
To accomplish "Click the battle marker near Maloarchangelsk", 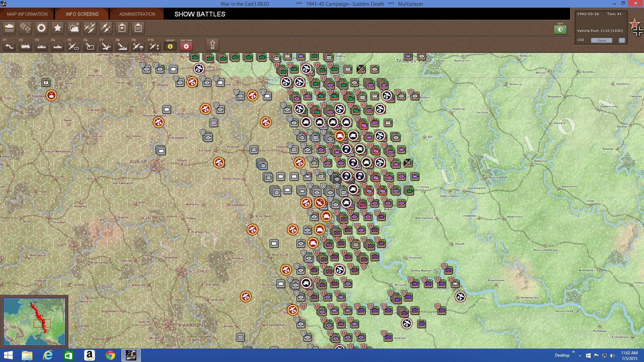I will (x=158, y=122).
